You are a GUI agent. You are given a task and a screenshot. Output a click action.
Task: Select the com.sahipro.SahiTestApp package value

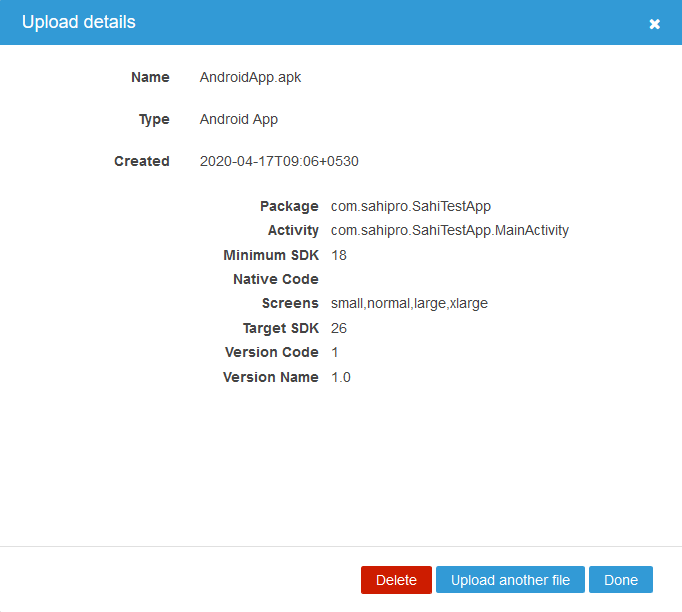(411, 206)
